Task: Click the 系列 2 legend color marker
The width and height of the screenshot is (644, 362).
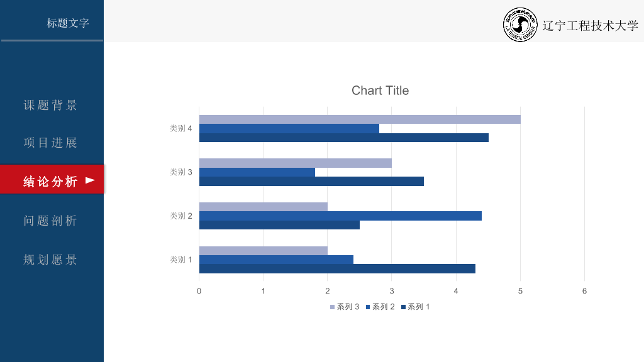Action: pyautogui.click(x=368, y=307)
